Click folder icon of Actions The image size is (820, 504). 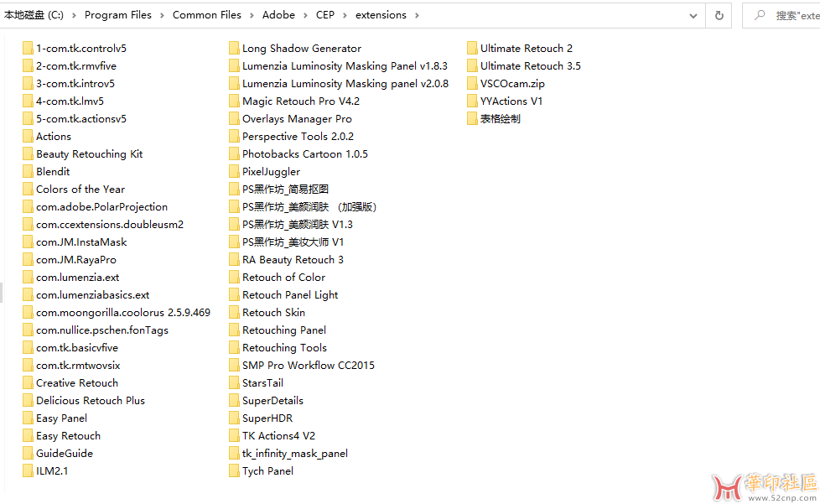coord(28,137)
